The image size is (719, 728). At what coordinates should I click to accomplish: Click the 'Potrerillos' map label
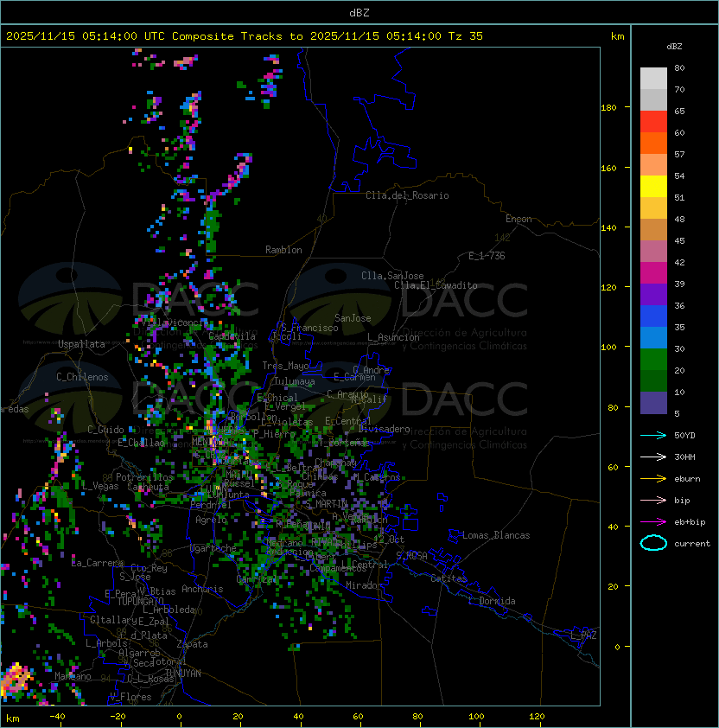tap(144, 477)
